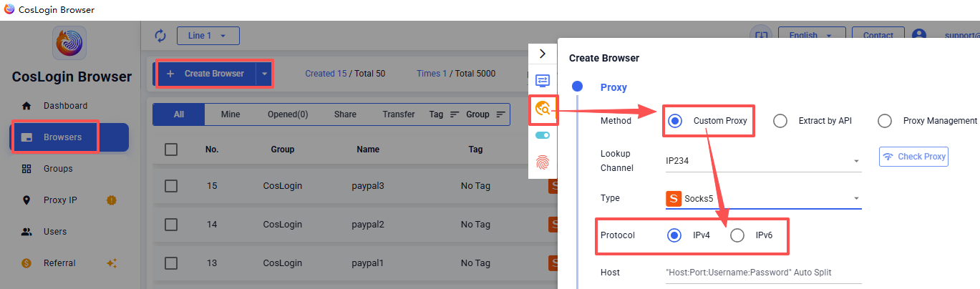Image resolution: width=980 pixels, height=289 pixels.
Task: Click the orange Socks5 S icon
Action: (673, 199)
